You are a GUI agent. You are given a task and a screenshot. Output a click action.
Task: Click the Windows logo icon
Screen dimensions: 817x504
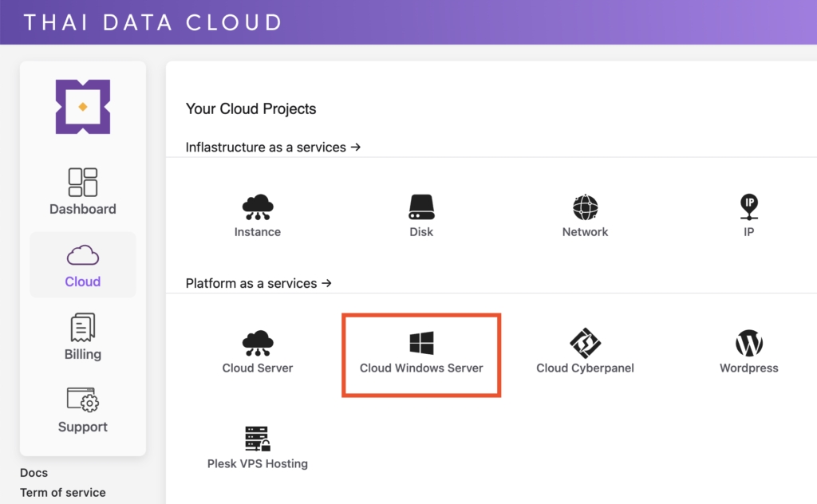tap(421, 343)
